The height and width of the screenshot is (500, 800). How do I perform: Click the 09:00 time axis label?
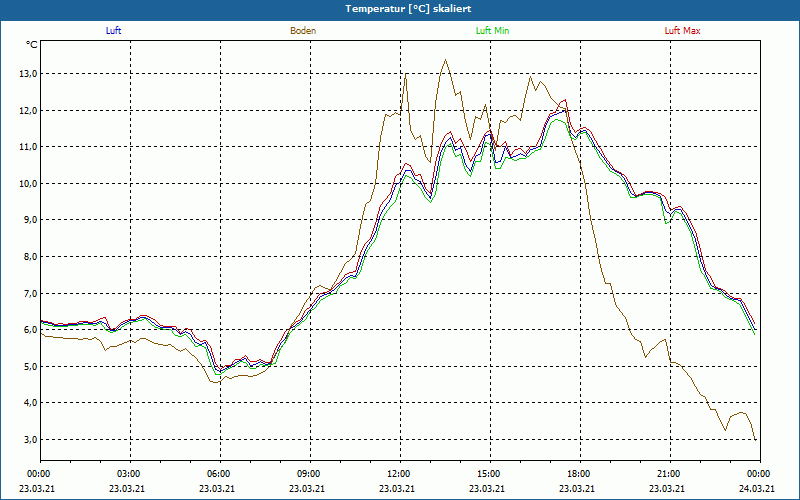[x=310, y=474]
